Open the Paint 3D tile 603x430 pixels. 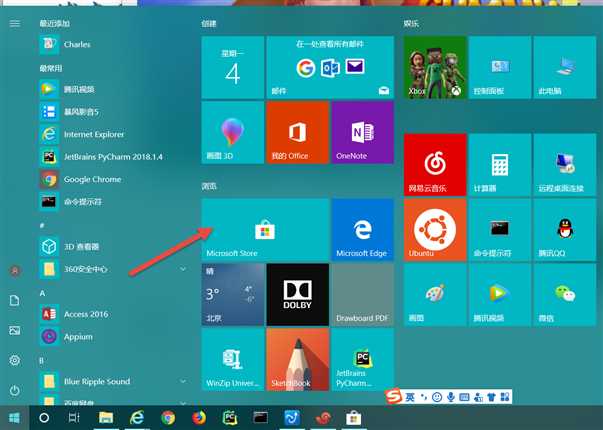tap(233, 132)
